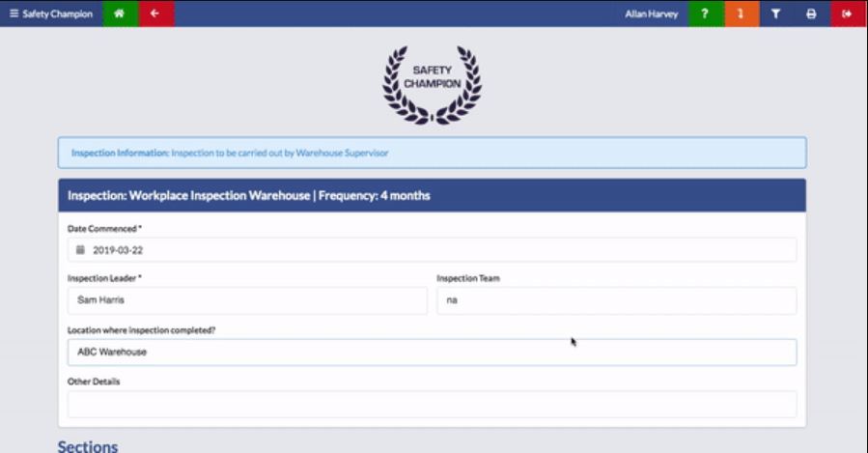Viewport: 868px width, 453px height.
Task: Click the Date Commenced calendar icon
Action: pyautogui.click(x=80, y=250)
